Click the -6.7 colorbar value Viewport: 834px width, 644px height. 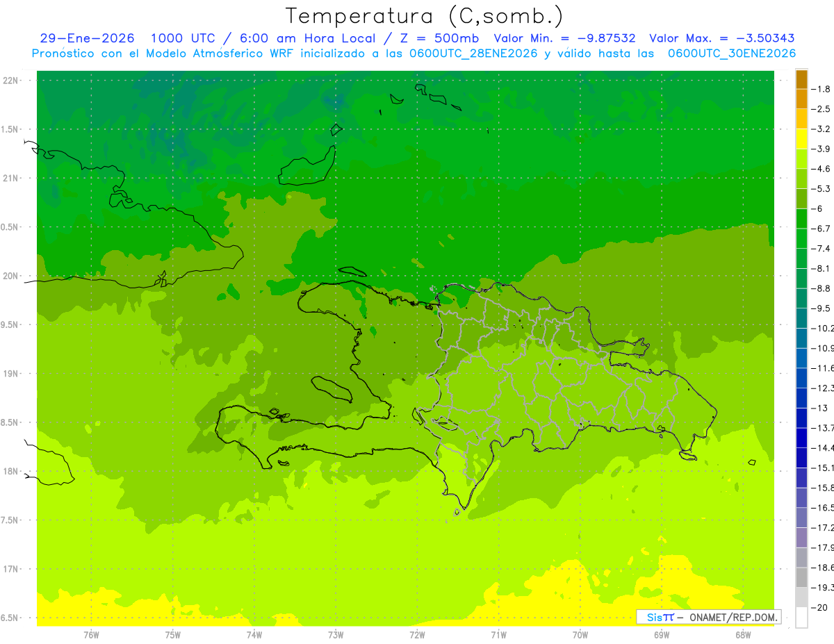tap(821, 229)
